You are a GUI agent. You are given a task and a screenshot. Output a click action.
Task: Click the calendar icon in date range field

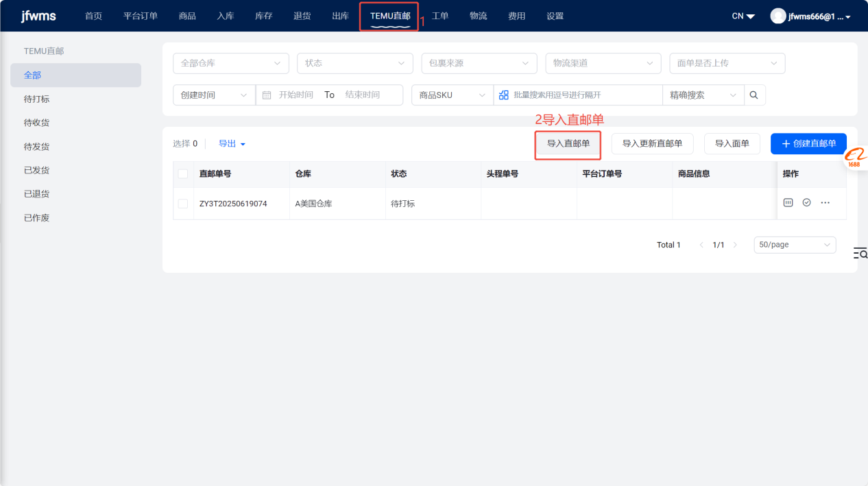(267, 95)
